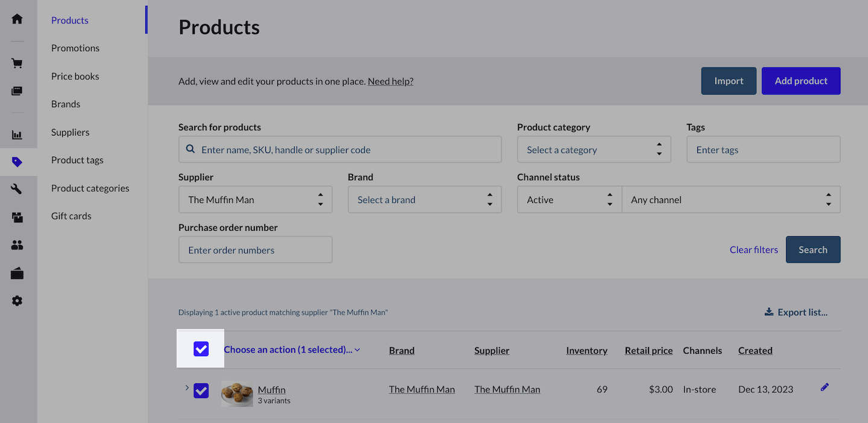The width and height of the screenshot is (868, 423).
Task: Expand the Muffin product variants
Action: pyautogui.click(x=187, y=388)
